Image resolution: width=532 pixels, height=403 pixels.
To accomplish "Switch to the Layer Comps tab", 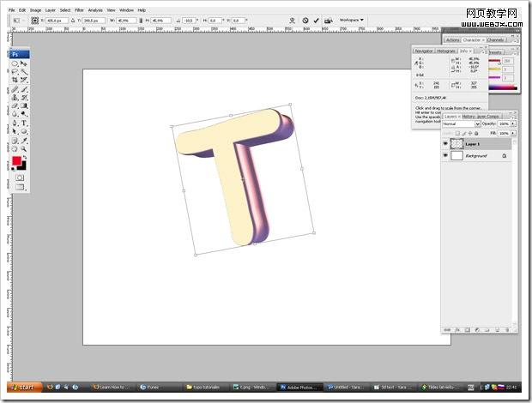I will 487,117.
